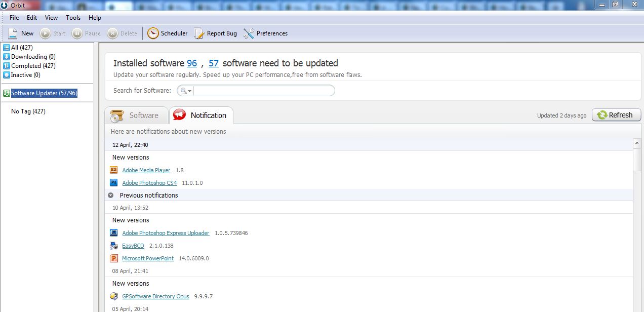Click the All downloads list icon
The height and width of the screenshot is (312, 644).
(7, 48)
